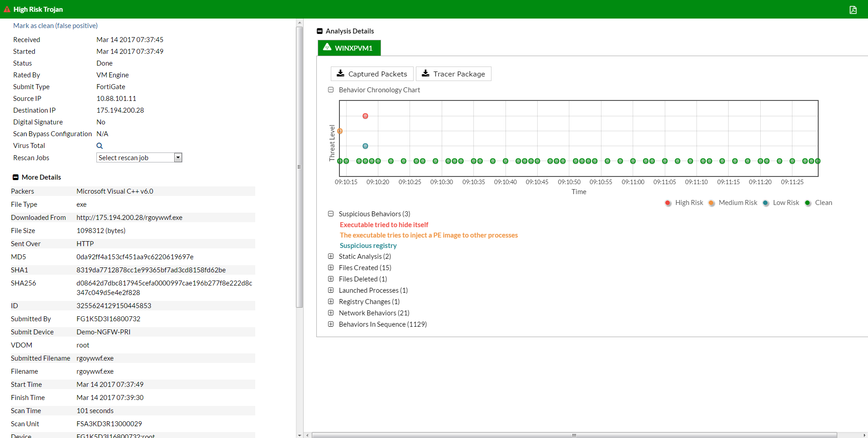Open the Suspicious registry behavior

pos(368,246)
